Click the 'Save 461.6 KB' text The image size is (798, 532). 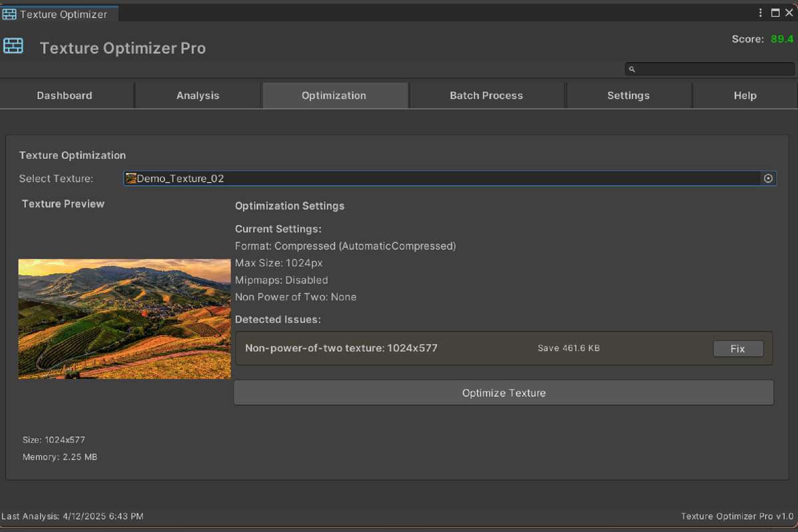tap(569, 348)
